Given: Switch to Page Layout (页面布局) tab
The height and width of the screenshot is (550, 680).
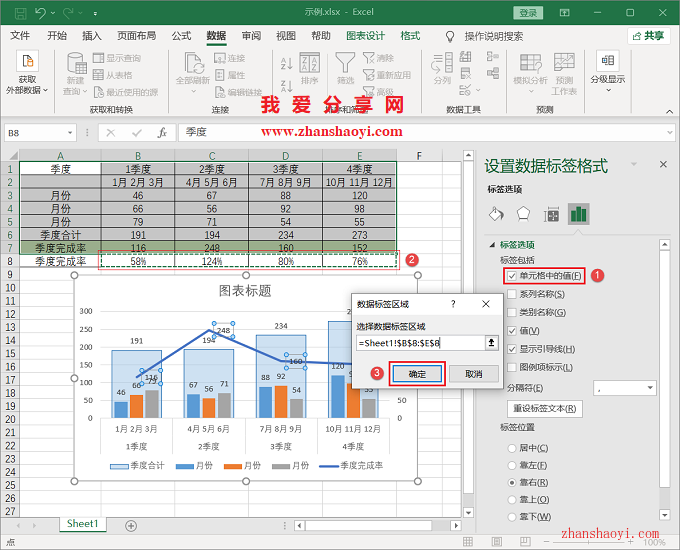Looking at the screenshot, I should 137,36.
